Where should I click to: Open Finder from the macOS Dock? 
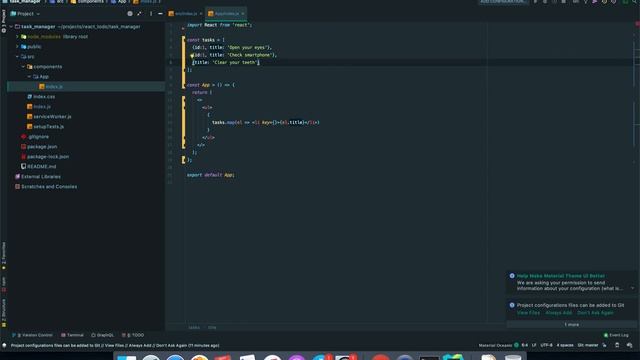(127, 358)
